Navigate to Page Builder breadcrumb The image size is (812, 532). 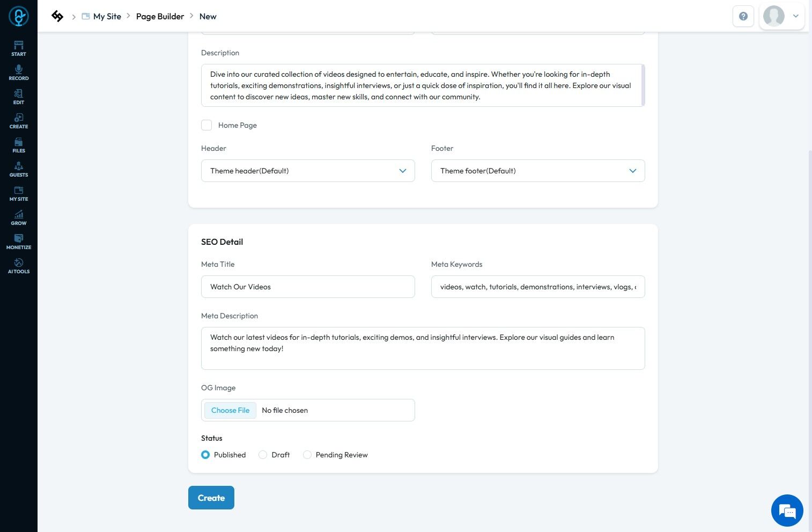tap(160, 16)
